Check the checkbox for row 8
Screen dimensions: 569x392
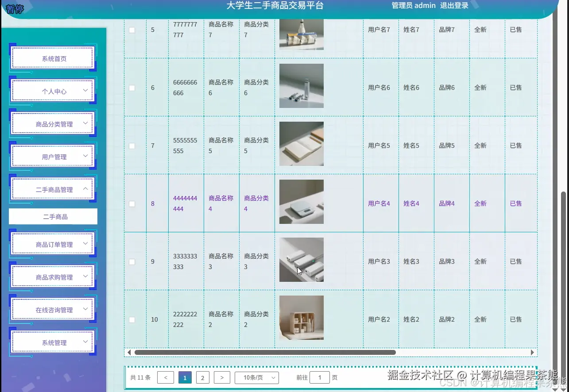coord(132,204)
